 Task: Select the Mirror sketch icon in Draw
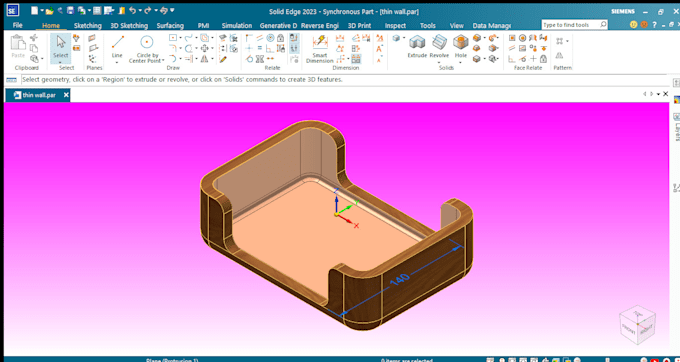204,59
